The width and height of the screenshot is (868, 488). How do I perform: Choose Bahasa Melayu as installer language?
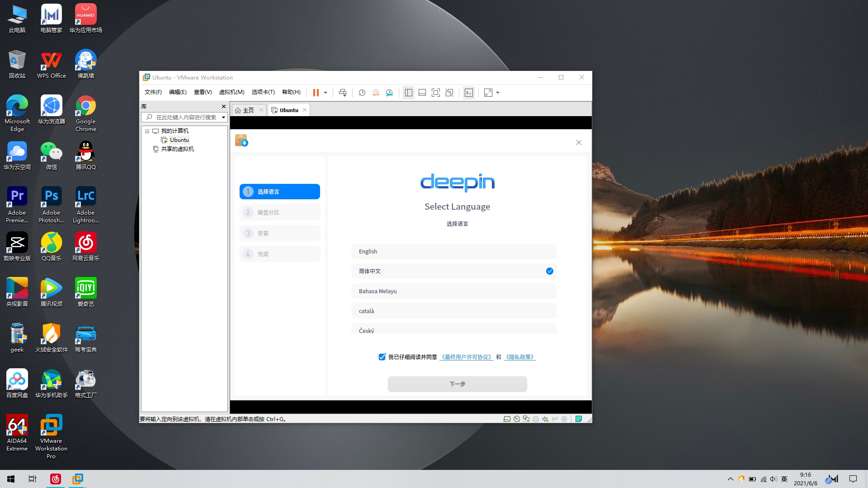coord(454,291)
